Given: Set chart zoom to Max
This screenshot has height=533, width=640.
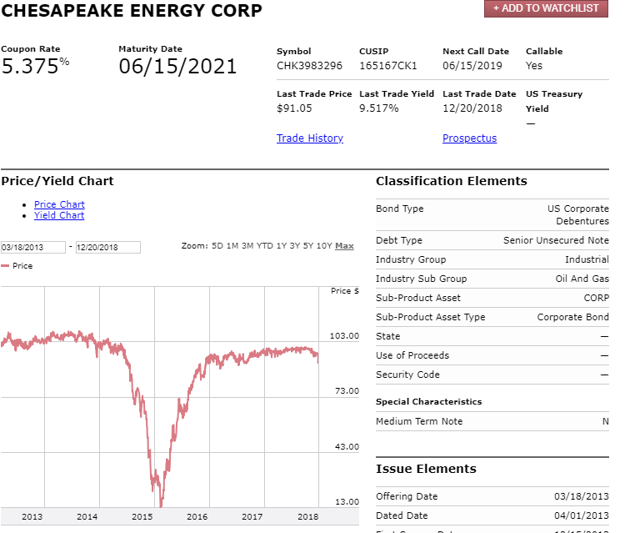Looking at the screenshot, I should [344, 246].
